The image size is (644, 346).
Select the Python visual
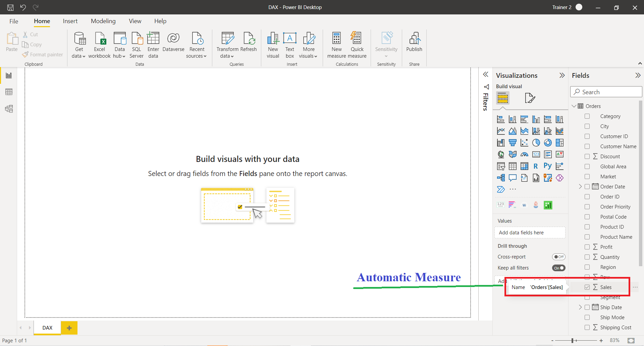point(548,166)
